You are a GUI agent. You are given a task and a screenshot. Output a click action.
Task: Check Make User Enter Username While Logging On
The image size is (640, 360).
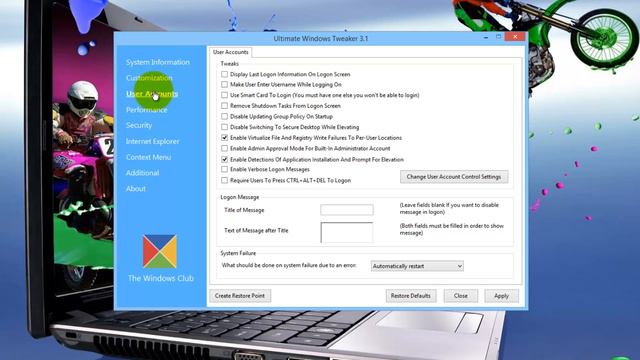224,84
